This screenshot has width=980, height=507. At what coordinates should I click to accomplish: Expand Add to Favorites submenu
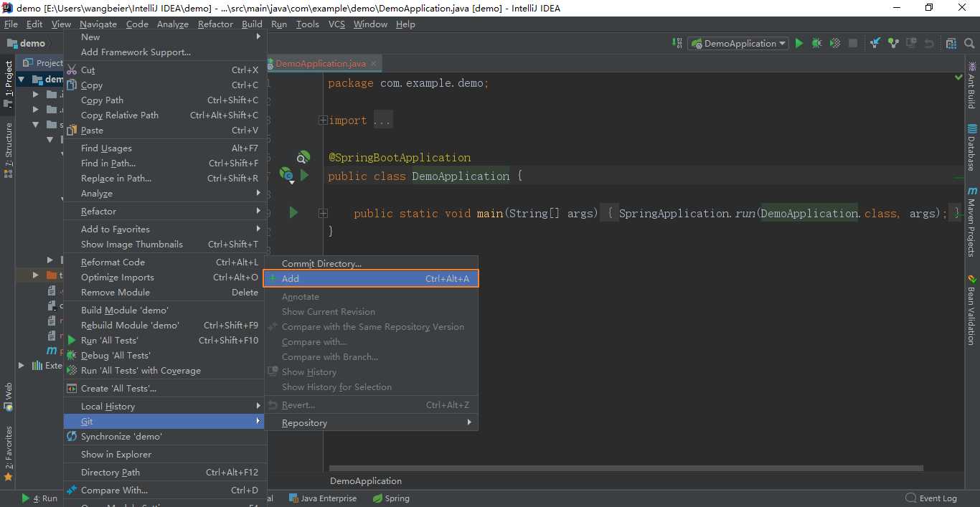coord(165,229)
